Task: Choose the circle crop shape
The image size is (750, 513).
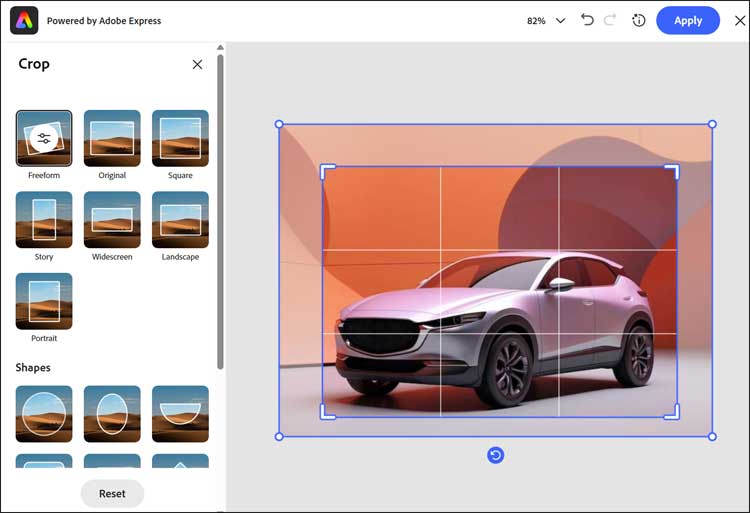Action: [44, 414]
